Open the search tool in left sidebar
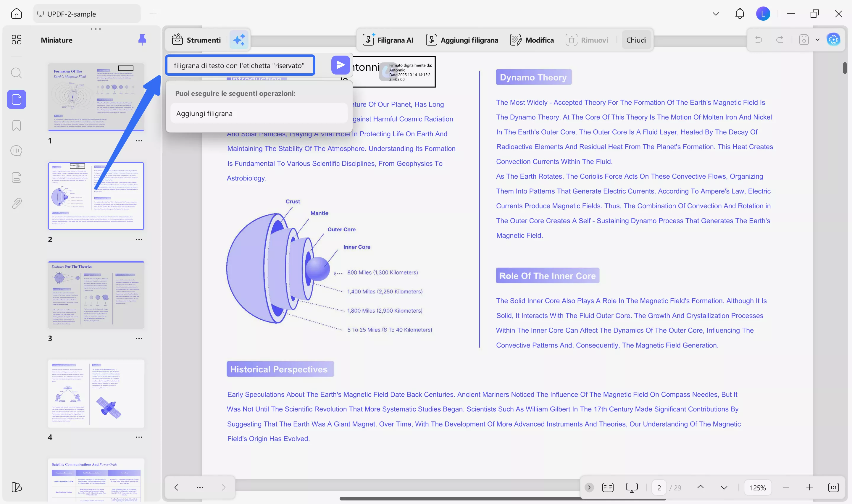 [x=16, y=73]
